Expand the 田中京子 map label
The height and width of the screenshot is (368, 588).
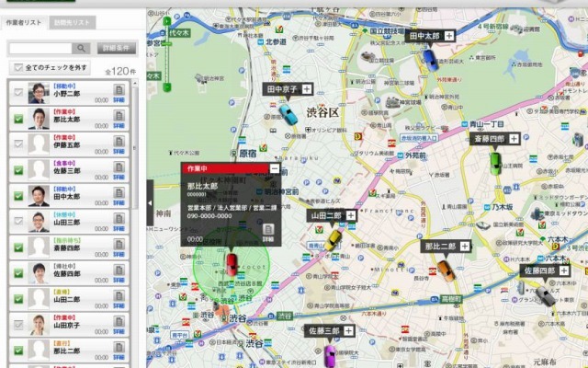click(307, 89)
